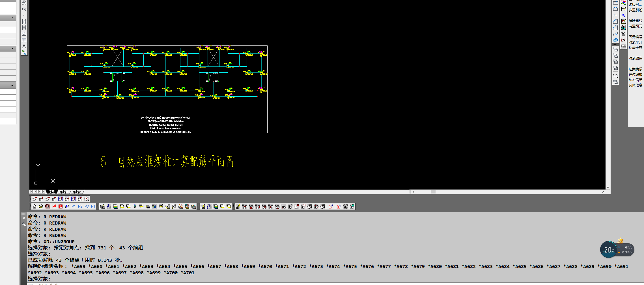The image size is (644, 285).
Task: Select 实体信息 command
Action: point(635,85)
